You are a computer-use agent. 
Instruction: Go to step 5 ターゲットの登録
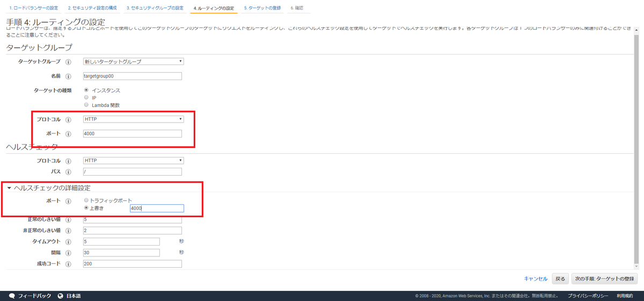coord(262,9)
